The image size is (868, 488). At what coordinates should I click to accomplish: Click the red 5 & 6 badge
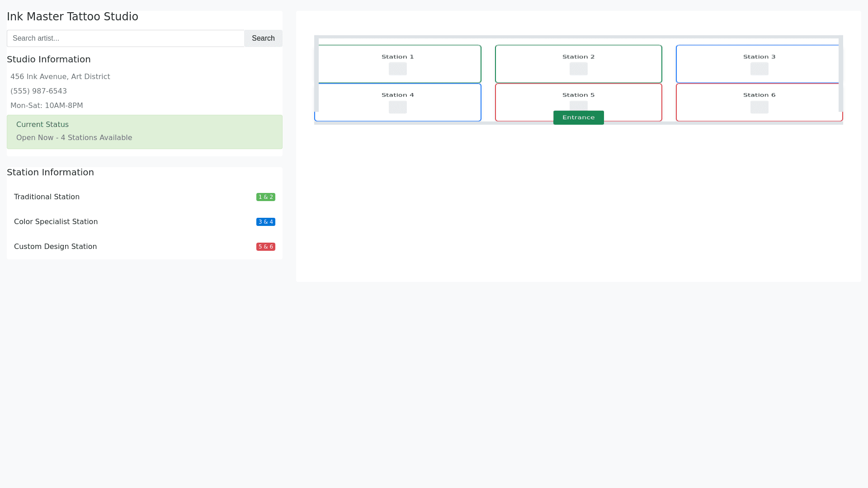pos(265,247)
